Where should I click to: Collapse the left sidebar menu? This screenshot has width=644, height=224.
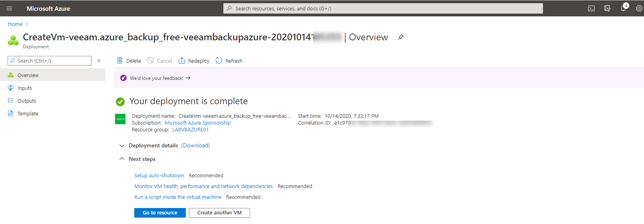coord(99,61)
